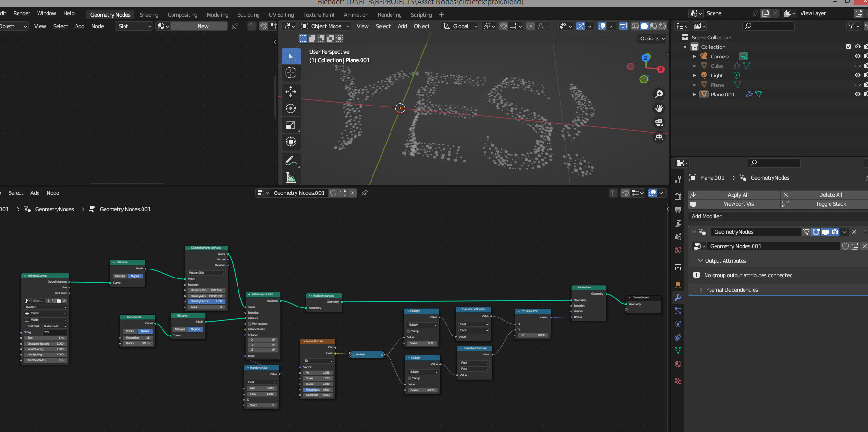The height and width of the screenshot is (432, 868).
Task: Toggle Collection exclude checkbox in outliner
Action: 849,47
